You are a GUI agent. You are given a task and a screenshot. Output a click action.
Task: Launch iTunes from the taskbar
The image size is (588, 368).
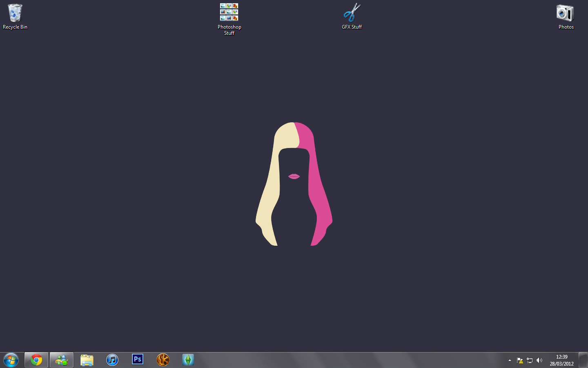click(x=112, y=360)
